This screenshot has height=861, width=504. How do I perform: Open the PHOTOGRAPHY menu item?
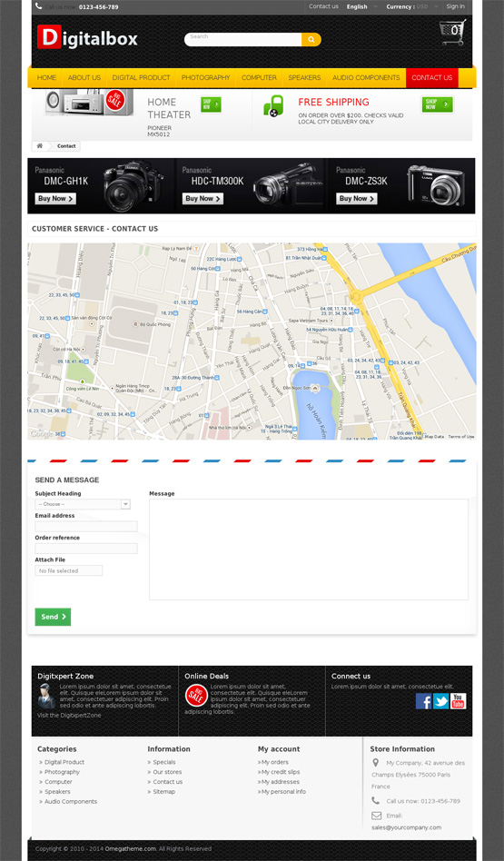click(206, 78)
